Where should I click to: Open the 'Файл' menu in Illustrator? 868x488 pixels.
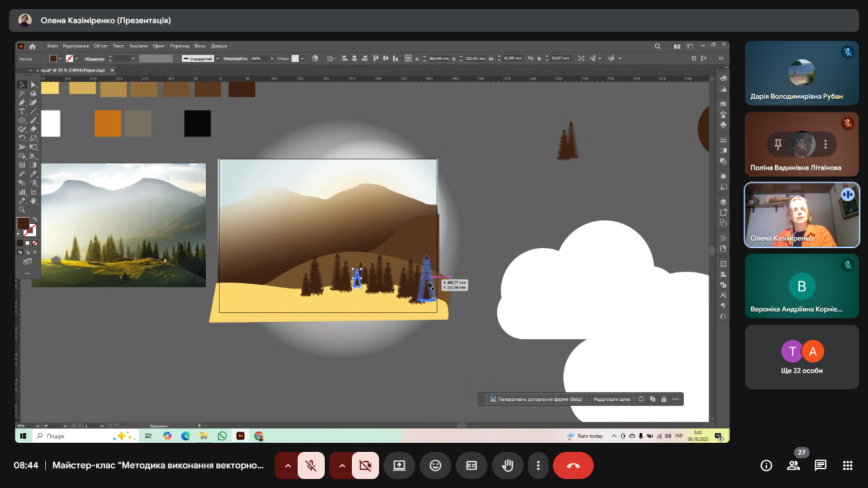pyautogui.click(x=53, y=46)
